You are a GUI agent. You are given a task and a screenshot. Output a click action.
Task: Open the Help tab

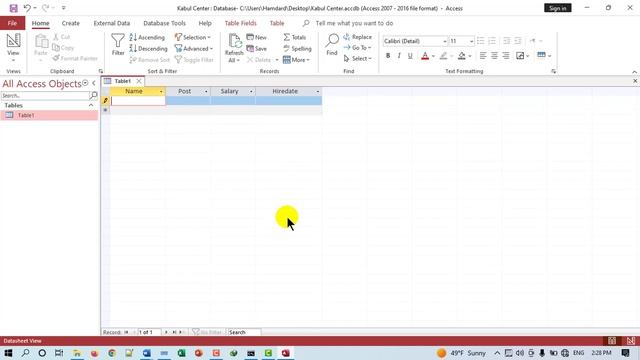[x=205, y=23]
